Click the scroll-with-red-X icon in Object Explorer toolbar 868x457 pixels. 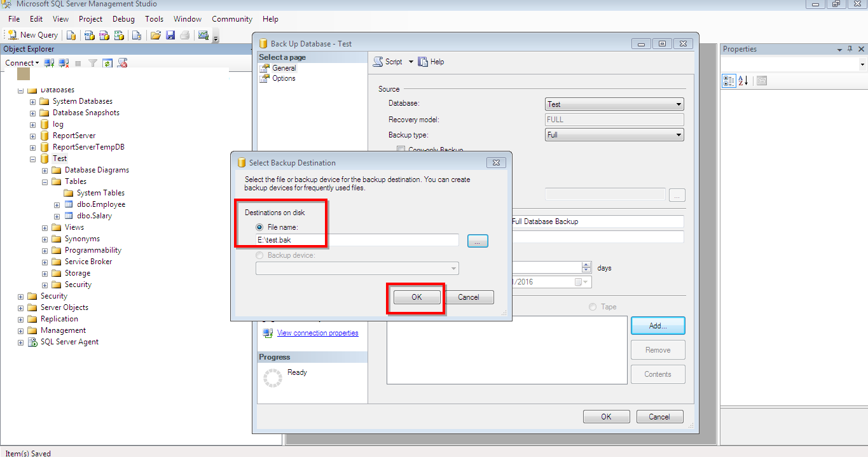pyautogui.click(x=123, y=63)
